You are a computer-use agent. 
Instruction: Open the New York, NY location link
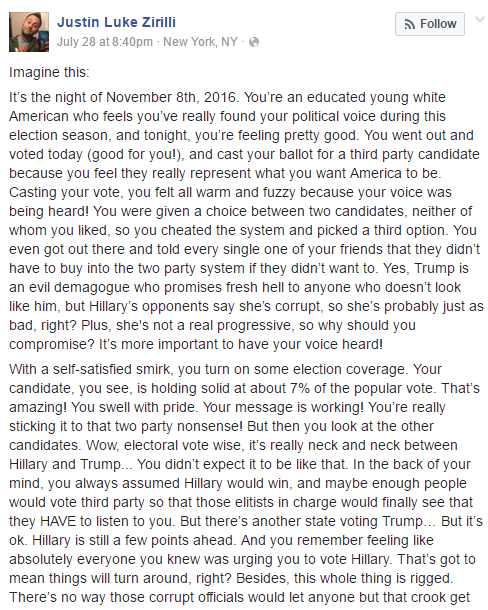(x=200, y=42)
